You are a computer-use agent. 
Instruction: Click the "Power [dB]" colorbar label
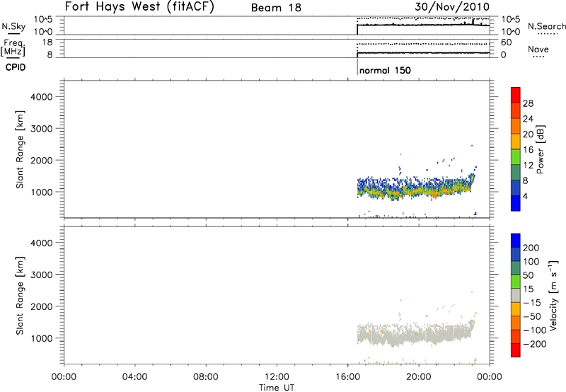[541, 149]
